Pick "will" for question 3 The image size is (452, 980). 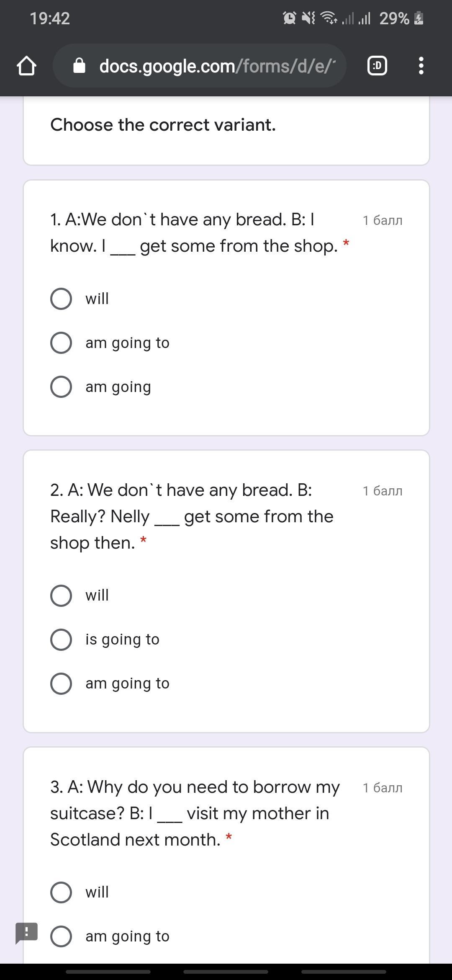click(x=61, y=892)
